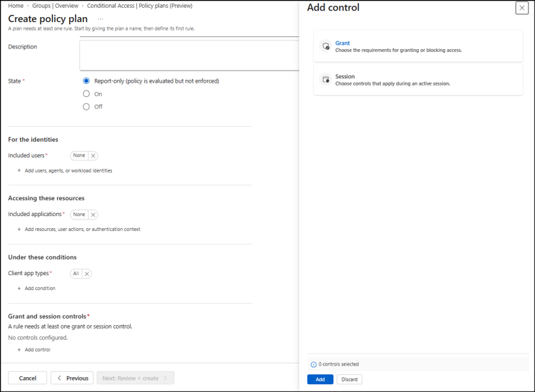Click the blue Add button

[320, 379]
